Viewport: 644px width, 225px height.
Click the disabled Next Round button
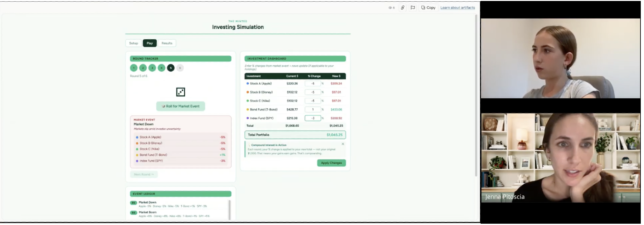[x=144, y=174]
